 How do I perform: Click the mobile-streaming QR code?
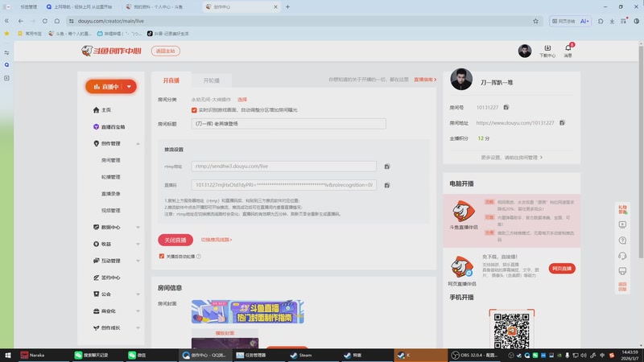tap(511, 331)
